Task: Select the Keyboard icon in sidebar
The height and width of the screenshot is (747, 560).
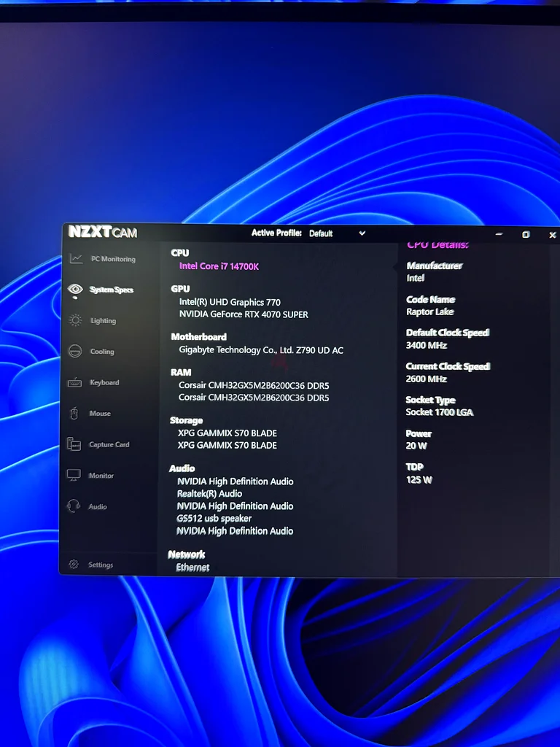Action: pyautogui.click(x=74, y=382)
